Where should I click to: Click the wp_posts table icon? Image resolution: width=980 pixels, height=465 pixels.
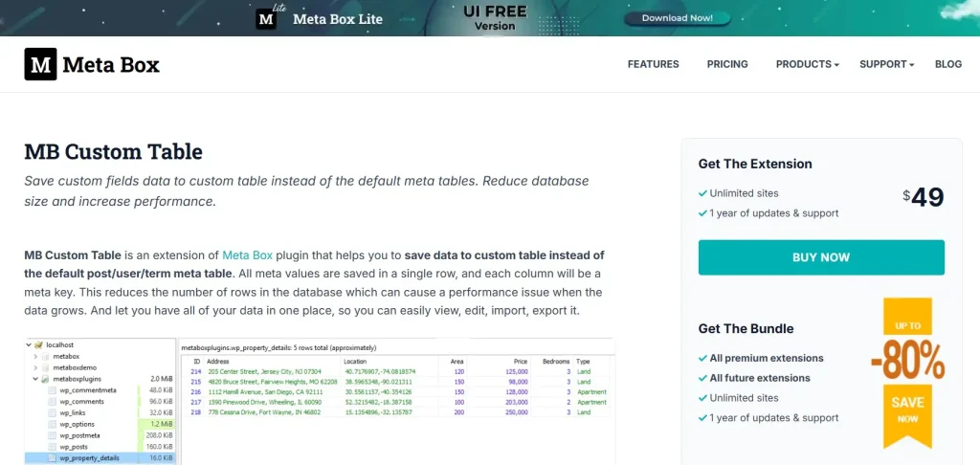coord(53,447)
